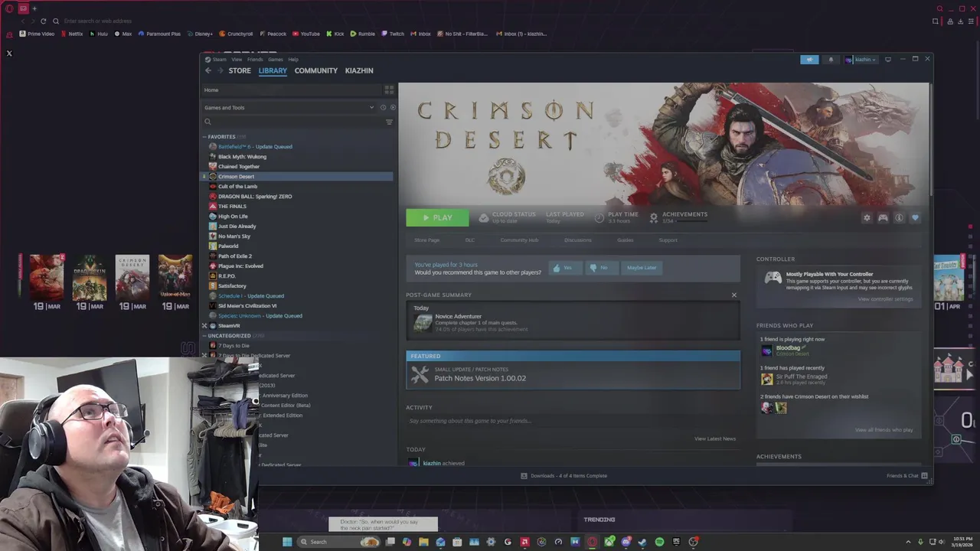Open Community Hub link for Crimson Desert
The image size is (980, 551).
[519, 240]
